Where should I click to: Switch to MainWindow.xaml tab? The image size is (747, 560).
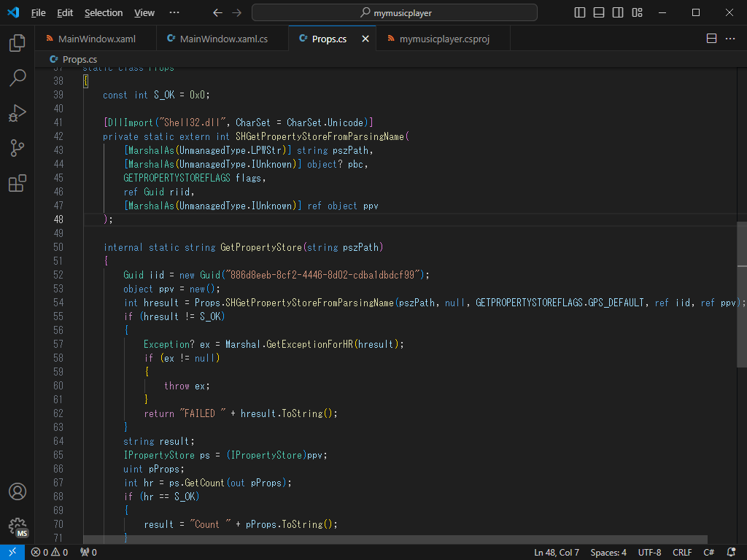96,39
